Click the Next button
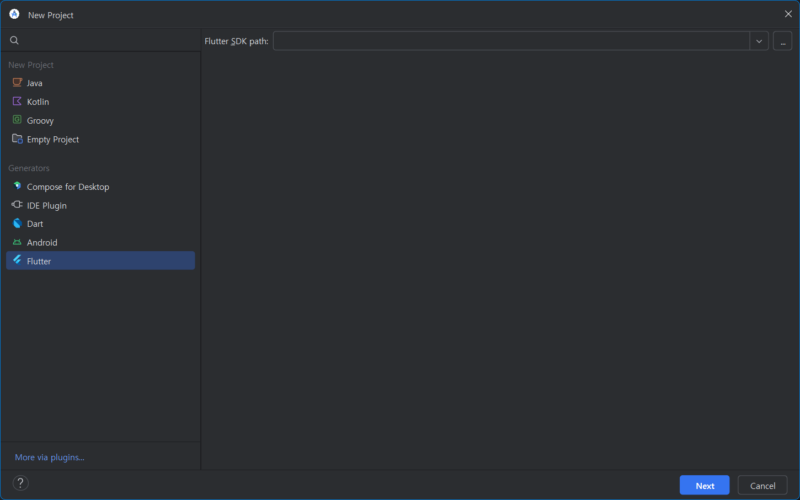The width and height of the screenshot is (800, 500). click(x=705, y=485)
